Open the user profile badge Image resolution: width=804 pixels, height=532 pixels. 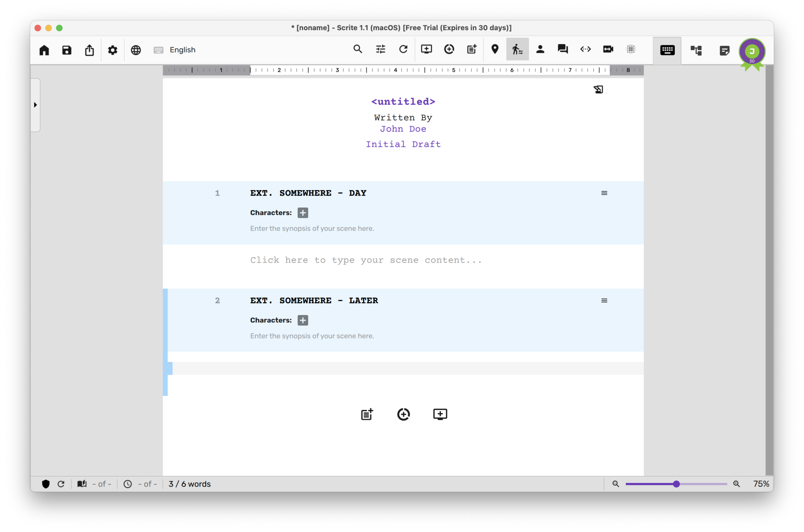(751, 51)
